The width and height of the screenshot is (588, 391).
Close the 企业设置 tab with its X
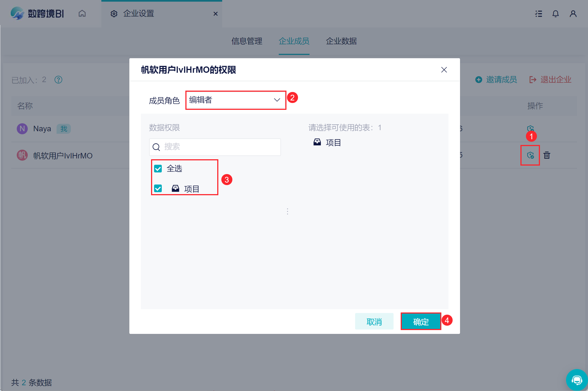coord(216,14)
